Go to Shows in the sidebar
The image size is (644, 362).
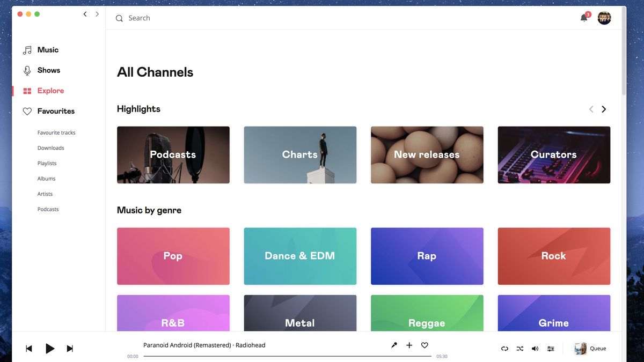pos(49,70)
